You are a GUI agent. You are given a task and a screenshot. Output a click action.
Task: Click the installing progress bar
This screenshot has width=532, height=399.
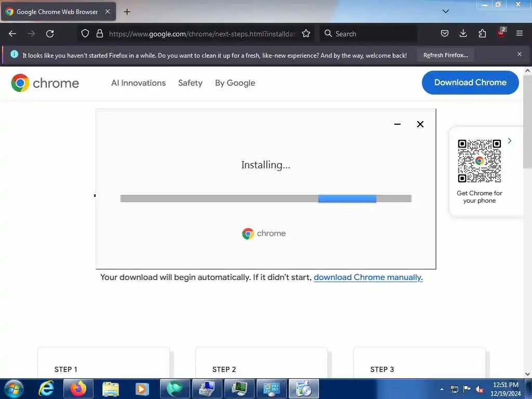click(265, 198)
